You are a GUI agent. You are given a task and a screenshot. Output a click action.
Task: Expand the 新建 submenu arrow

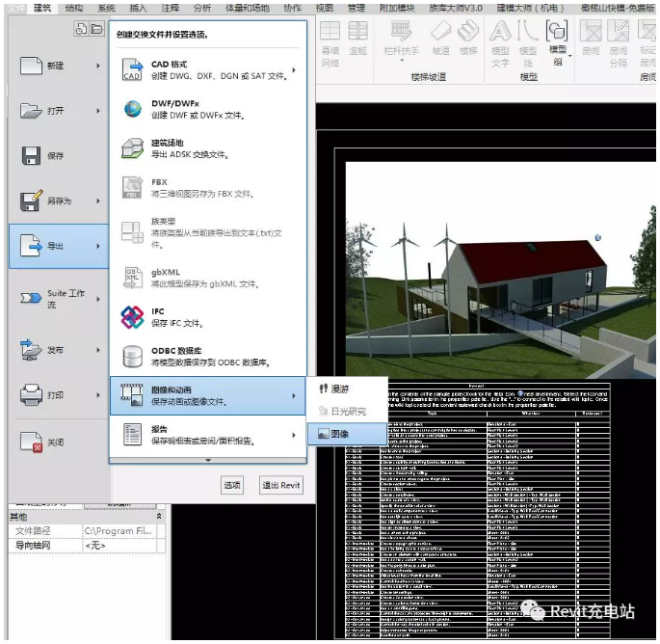tap(98, 66)
